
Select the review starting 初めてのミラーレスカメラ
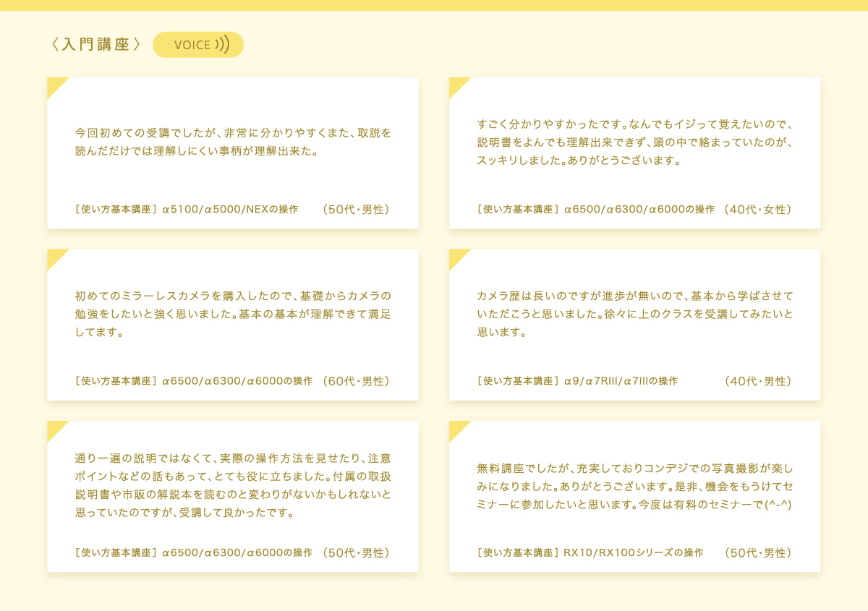click(233, 315)
